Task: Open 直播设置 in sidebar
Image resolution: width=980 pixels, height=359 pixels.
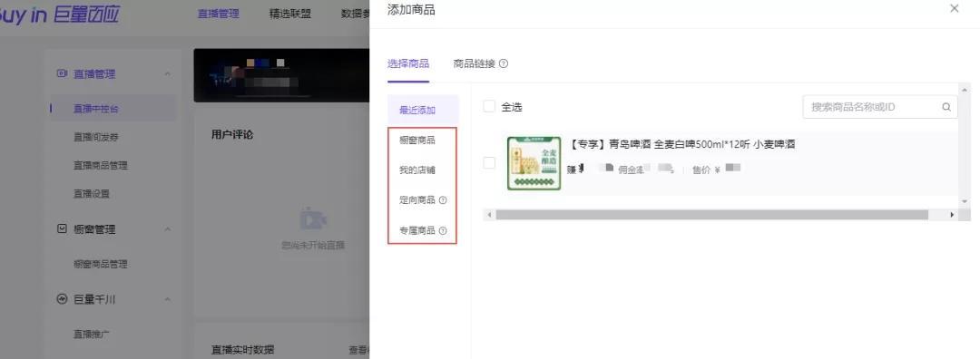Action: [x=92, y=194]
